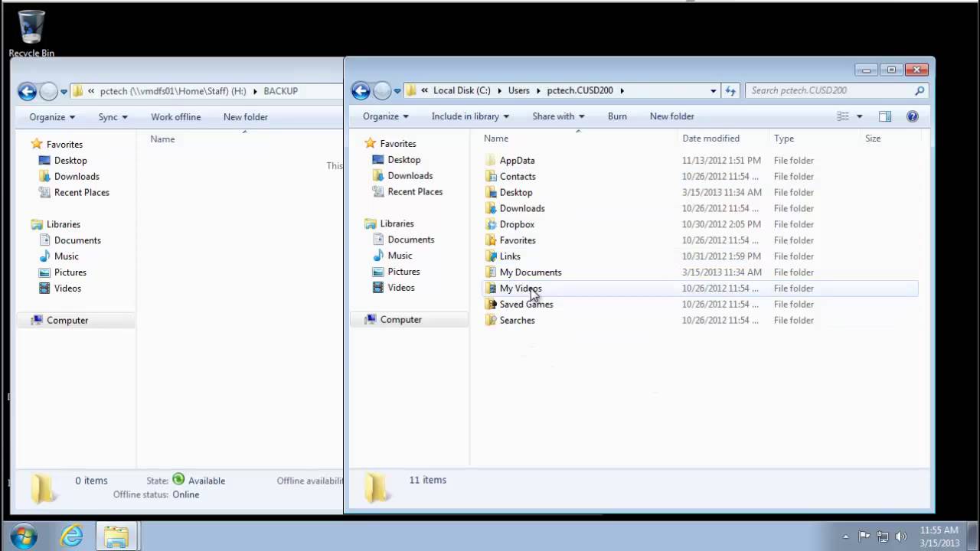Open Organize menu in BACKUP window
This screenshot has width=980, height=551.
tap(52, 117)
